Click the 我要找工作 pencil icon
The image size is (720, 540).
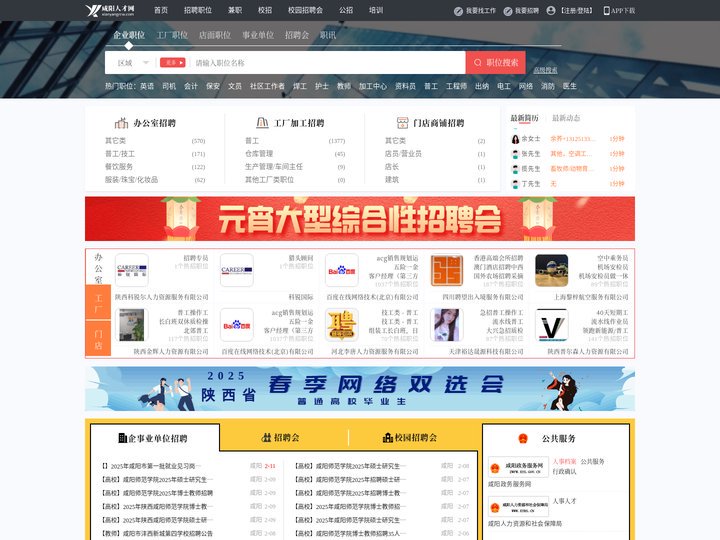[458, 11]
